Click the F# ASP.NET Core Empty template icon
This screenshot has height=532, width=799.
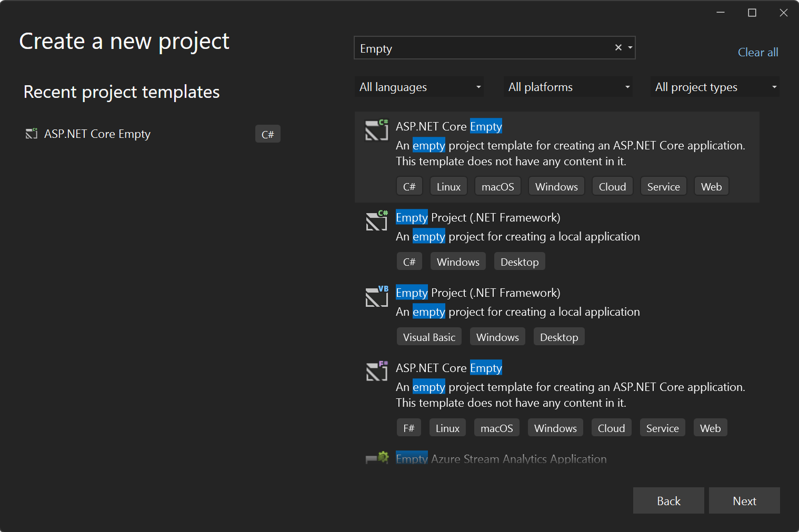(x=377, y=371)
